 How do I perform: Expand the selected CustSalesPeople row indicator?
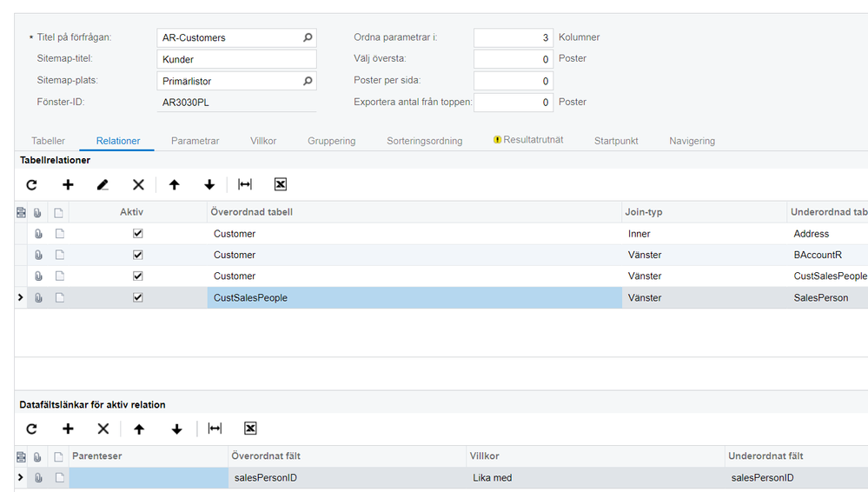coord(20,297)
